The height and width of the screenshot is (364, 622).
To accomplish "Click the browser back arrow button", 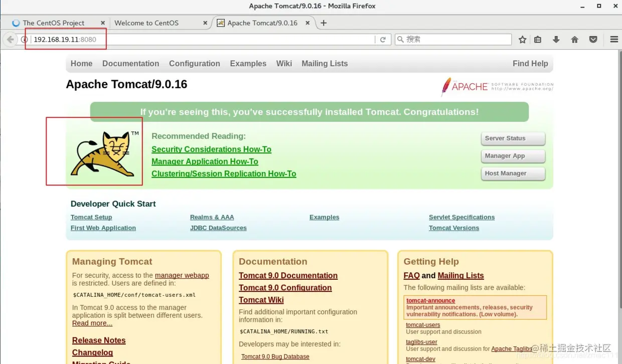I will (x=10, y=40).
